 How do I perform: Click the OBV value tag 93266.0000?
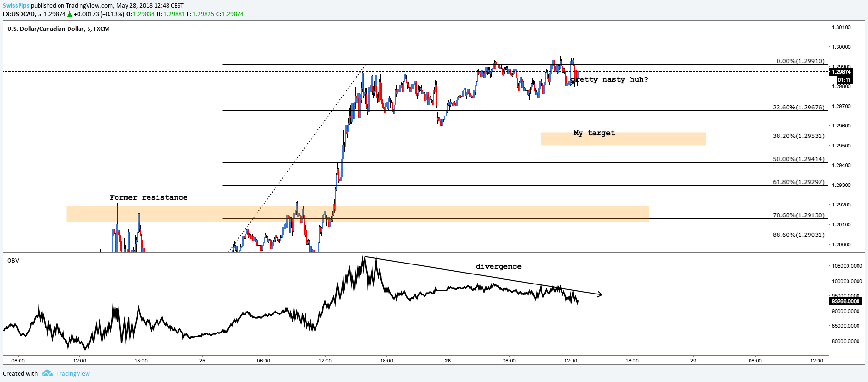click(845, 301)
